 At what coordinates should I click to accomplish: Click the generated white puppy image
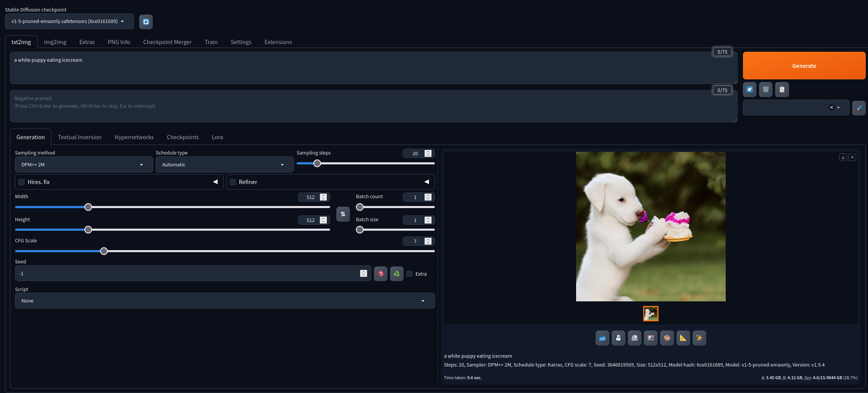(x=651, y=227)
